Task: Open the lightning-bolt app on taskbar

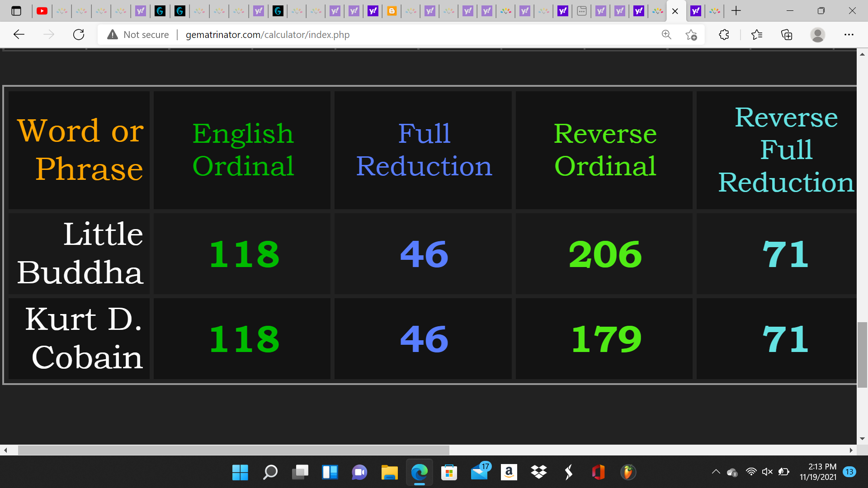Action: click(x=569, y=472)
